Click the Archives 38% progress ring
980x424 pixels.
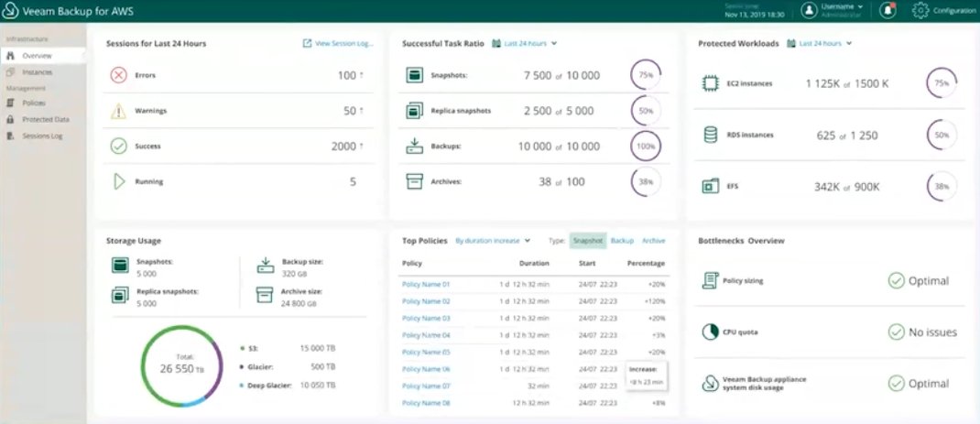pyautogui.click(x=646, y=182)
